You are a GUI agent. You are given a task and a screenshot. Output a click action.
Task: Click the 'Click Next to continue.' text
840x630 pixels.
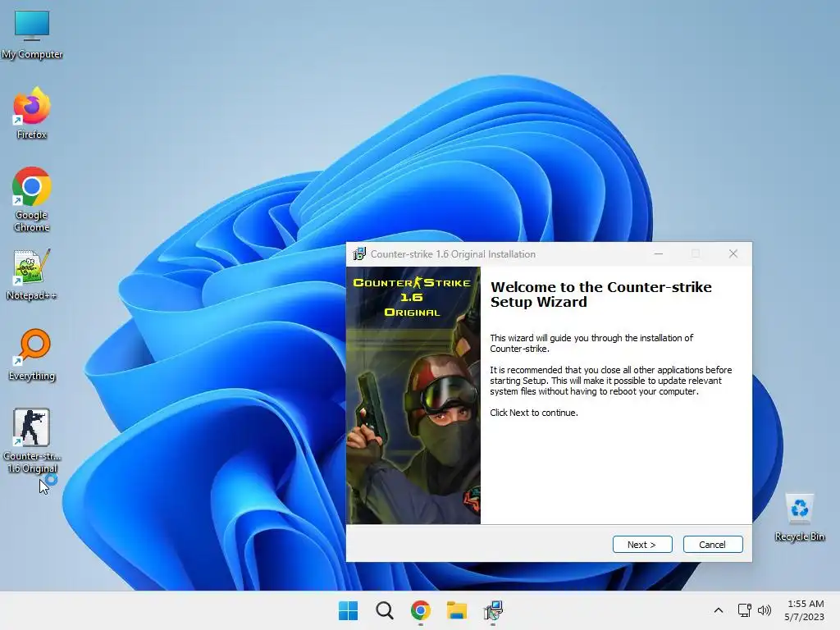[533, 413]
